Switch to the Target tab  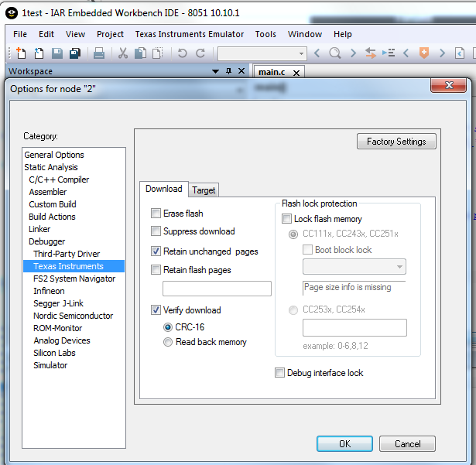point(204,190)
